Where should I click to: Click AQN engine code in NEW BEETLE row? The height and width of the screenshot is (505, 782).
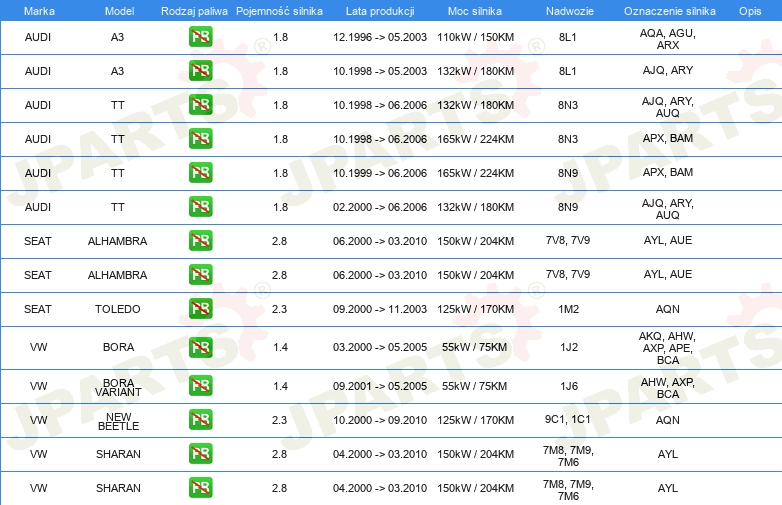tap(667, 420)
